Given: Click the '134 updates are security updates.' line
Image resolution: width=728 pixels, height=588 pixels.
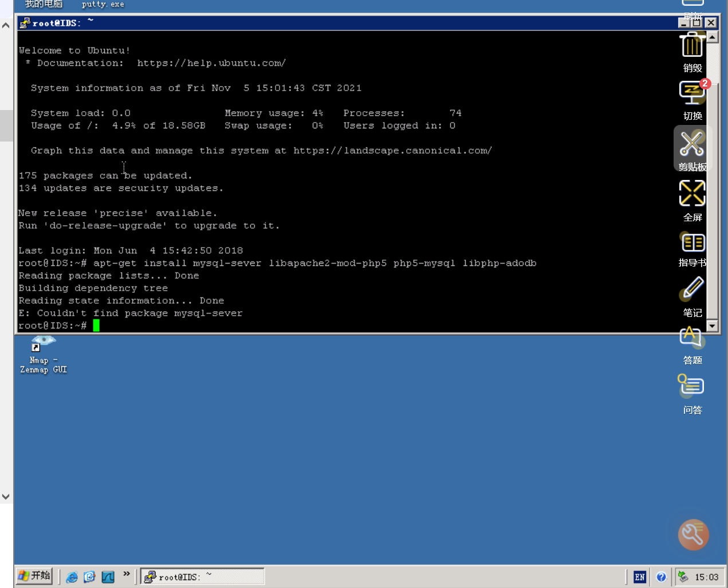Looking at the screenshot, I should 121,189.
